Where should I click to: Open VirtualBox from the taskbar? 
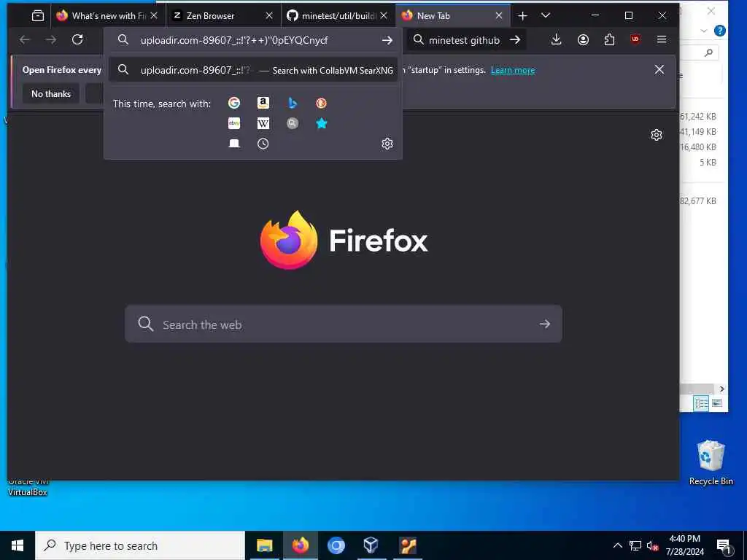pyautogui.click(x=371, y=545)
